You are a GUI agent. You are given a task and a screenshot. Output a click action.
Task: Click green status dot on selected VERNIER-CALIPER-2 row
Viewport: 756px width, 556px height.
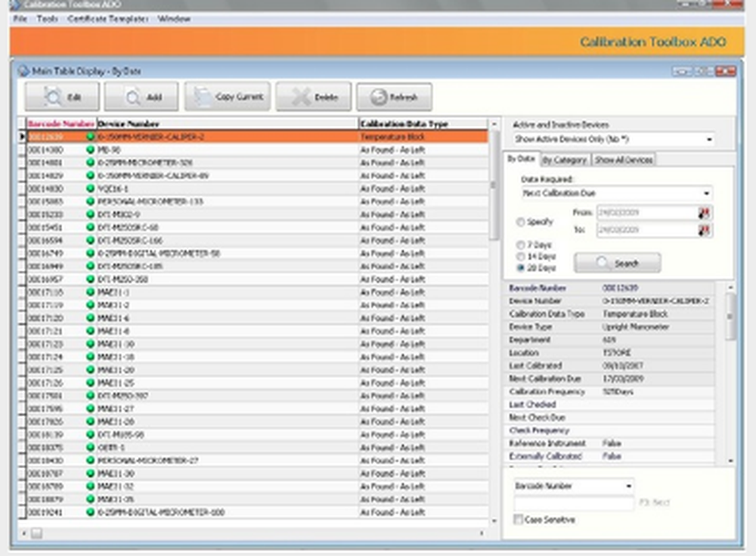coord(90,137)
